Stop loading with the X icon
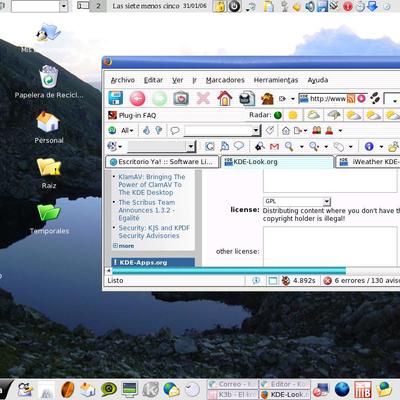 (203, 98)
